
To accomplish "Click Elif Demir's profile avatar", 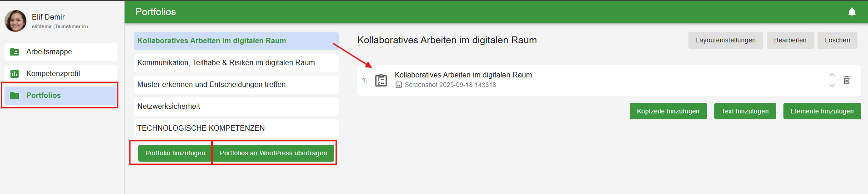I will [15, 21].
